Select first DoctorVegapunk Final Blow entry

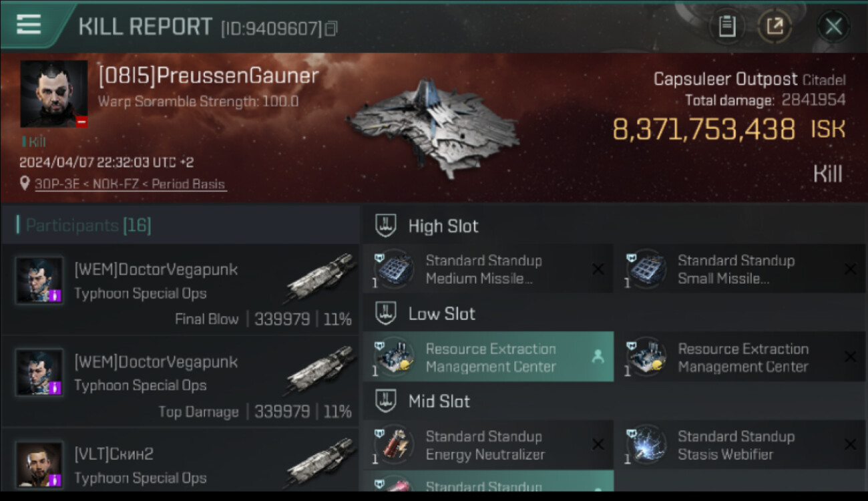pyautogui.click(x=180, y=289)
